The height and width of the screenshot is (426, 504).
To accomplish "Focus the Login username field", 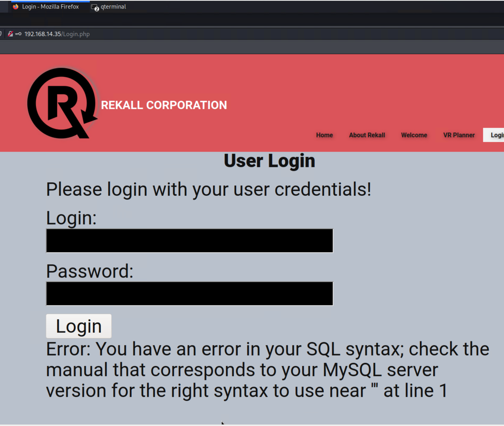I will click(x=189, y=241).
